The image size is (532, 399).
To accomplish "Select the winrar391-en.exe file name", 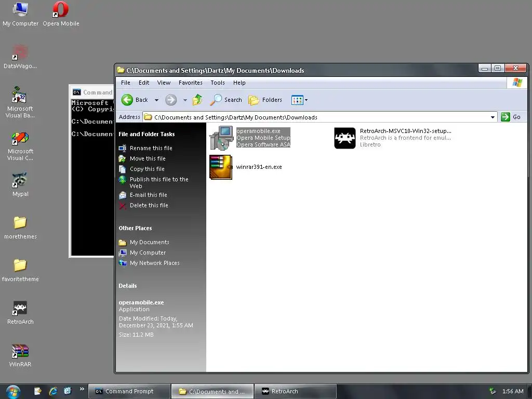I will (259, 167).
